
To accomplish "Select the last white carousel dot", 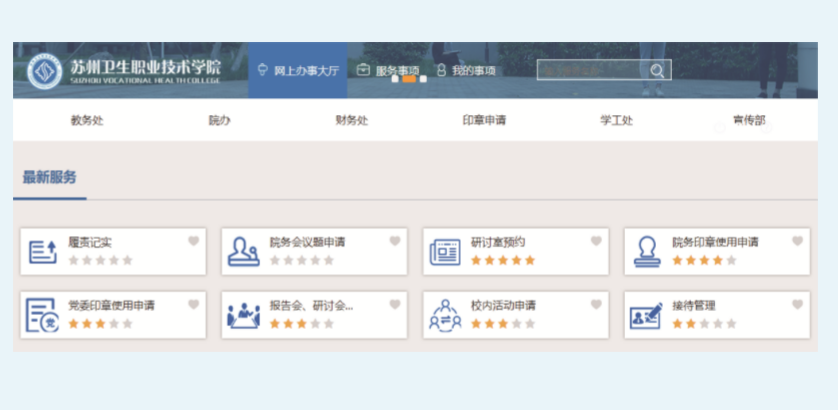I will pos(423,79).
